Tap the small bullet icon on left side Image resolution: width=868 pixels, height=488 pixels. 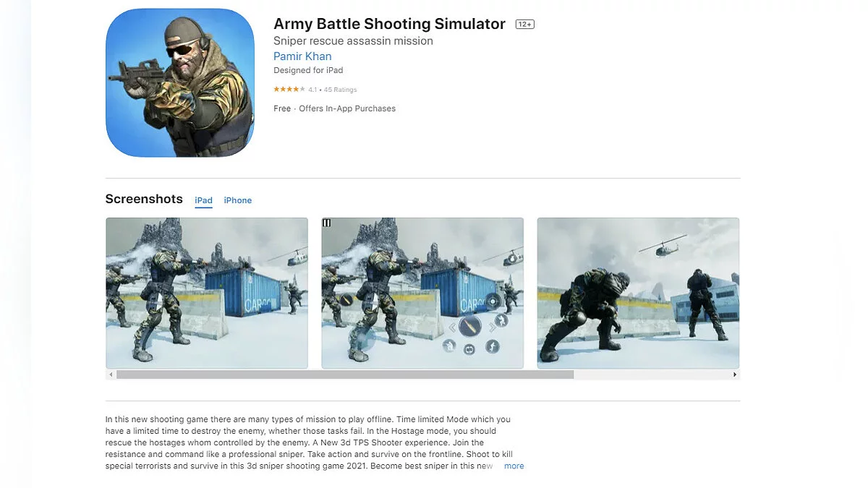tap(346, 299)
